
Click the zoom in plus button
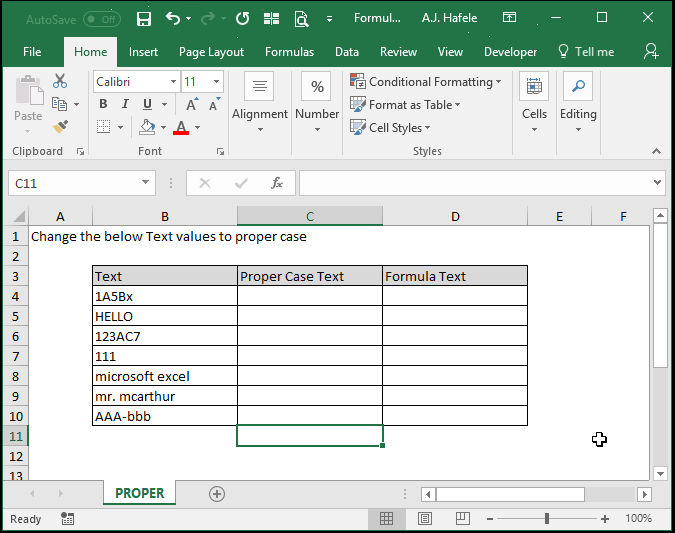605,519
